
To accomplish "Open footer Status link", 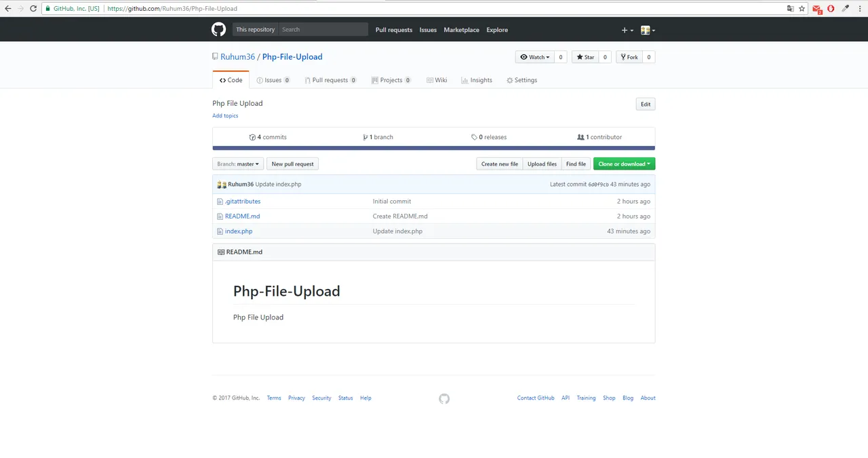I will tap(346, 398).
